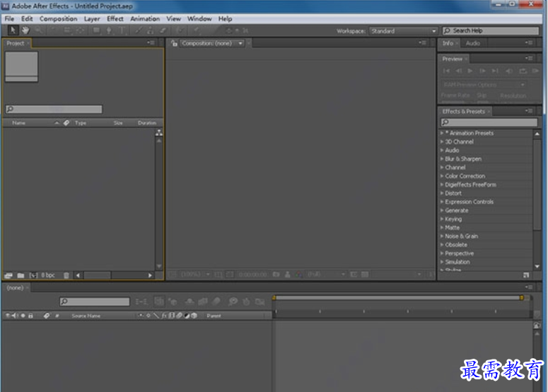
Task: Expand the Audio effects category
Action: tap(442, 150)
